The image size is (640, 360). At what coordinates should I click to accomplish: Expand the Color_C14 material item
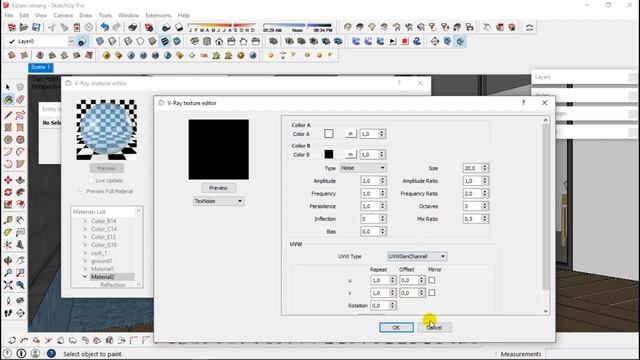(x=85, y=229)
